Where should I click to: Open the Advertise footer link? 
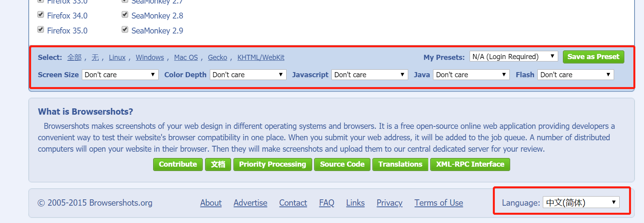tap(250, 203)
